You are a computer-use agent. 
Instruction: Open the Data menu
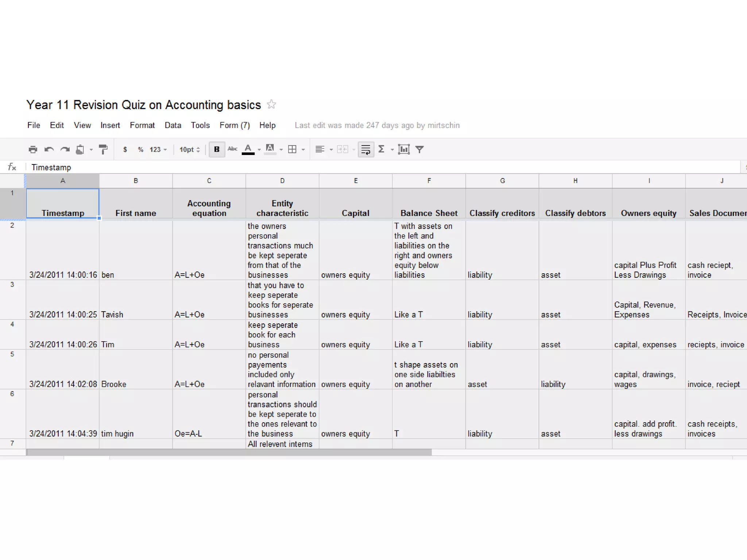click(173, 125)
